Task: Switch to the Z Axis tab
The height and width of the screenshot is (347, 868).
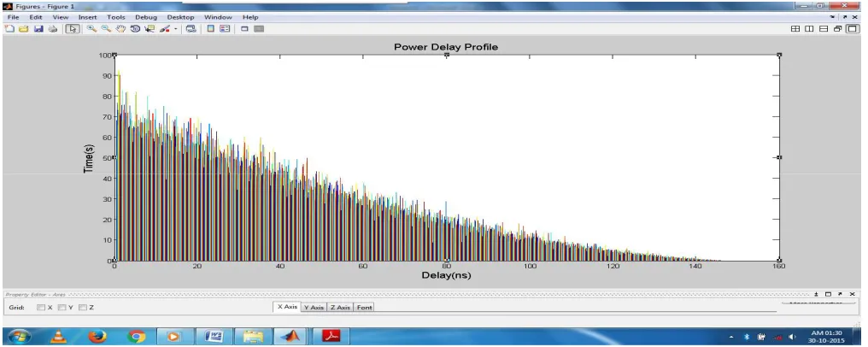Action: click(340, 307)
